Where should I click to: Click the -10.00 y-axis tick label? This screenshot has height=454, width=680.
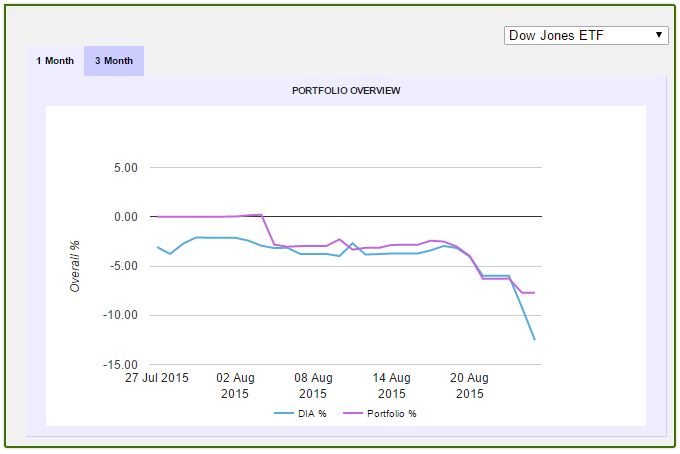[121, 315]
